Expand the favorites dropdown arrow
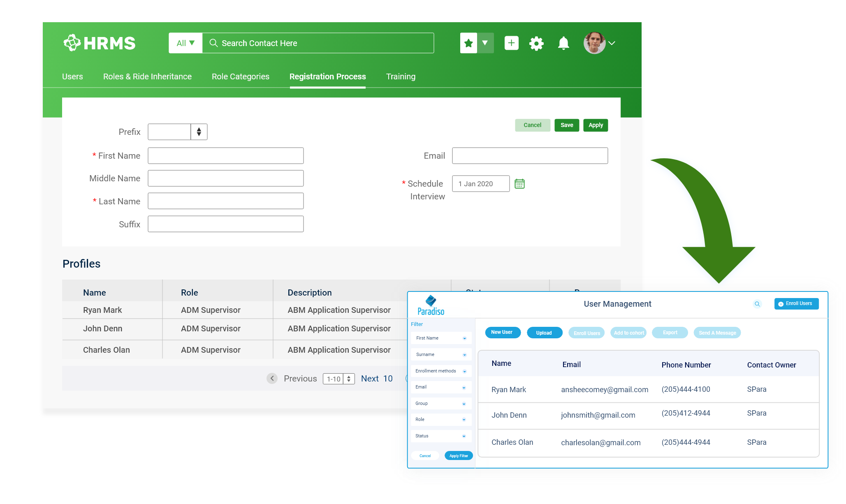The height and width of the screenshot is (504, 846). pos(485,43)
